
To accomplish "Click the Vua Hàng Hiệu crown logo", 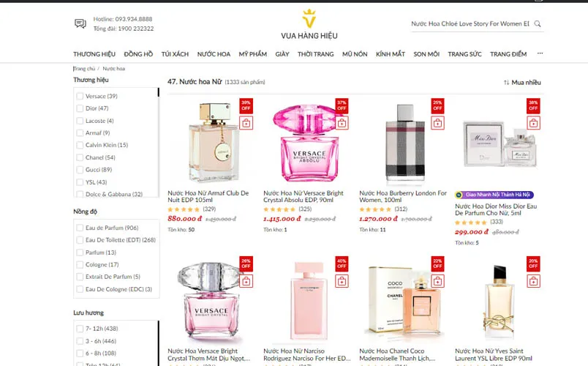I will [x=309, y=18].
